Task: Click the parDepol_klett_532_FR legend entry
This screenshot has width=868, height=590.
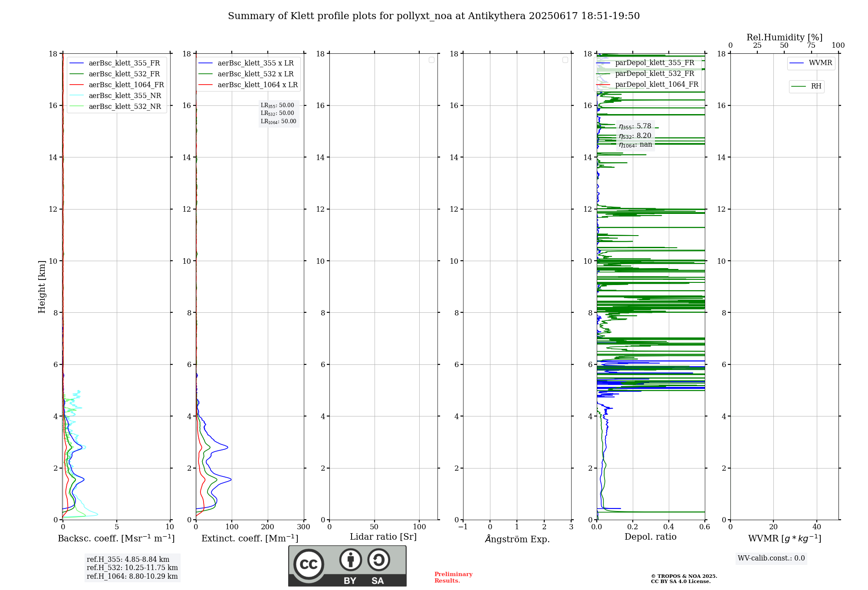Action: point(646,74)
